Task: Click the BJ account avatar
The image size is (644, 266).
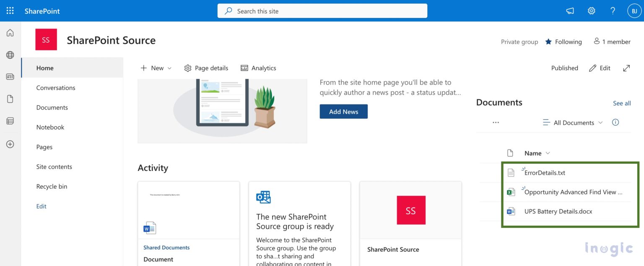Action: click(x=634, y=10)
